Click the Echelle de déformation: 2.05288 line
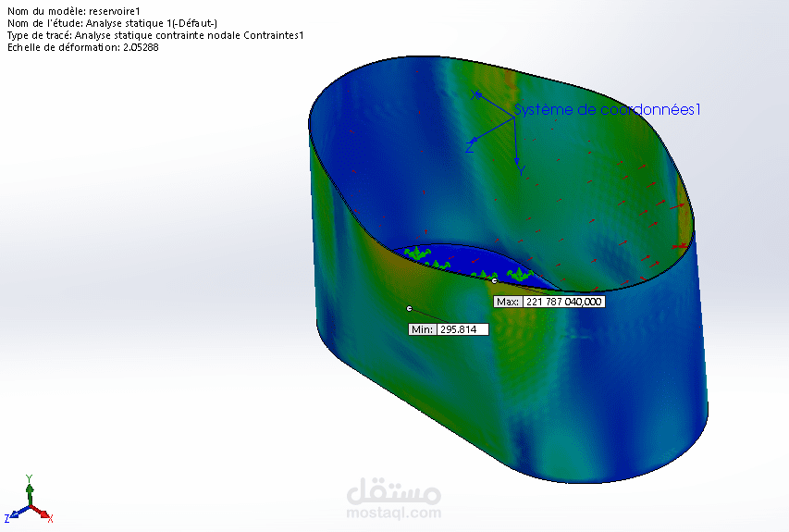Viewport: 789px width, 532px height. (83, 47)
